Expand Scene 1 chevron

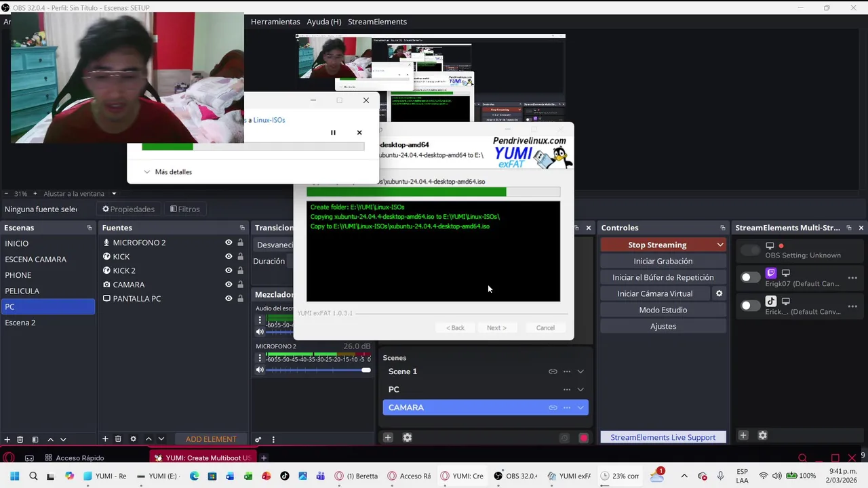tap(580, 371)
